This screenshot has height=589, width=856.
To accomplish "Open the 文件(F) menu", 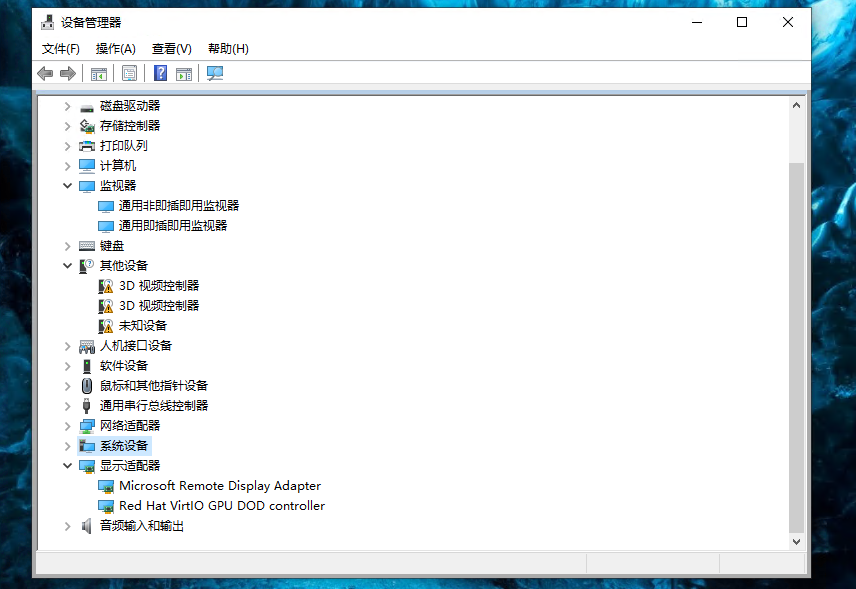I will pyautogui.click(x=61, y=49).
